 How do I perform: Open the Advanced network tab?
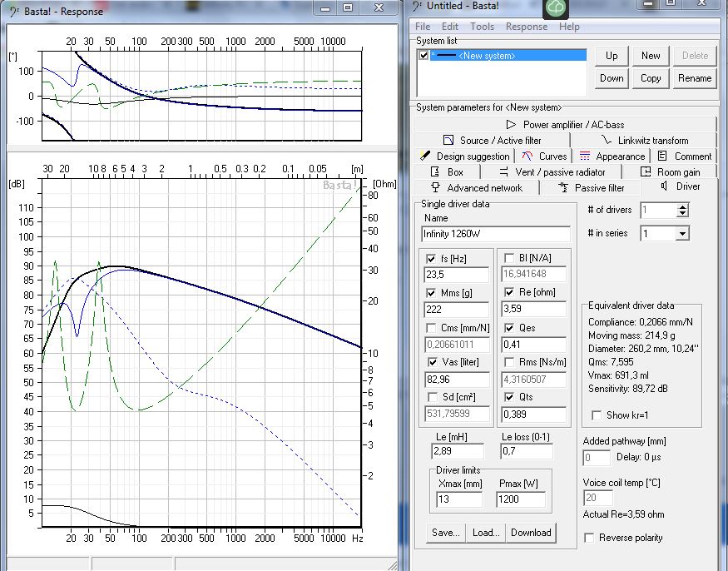[x=477, y=188]
